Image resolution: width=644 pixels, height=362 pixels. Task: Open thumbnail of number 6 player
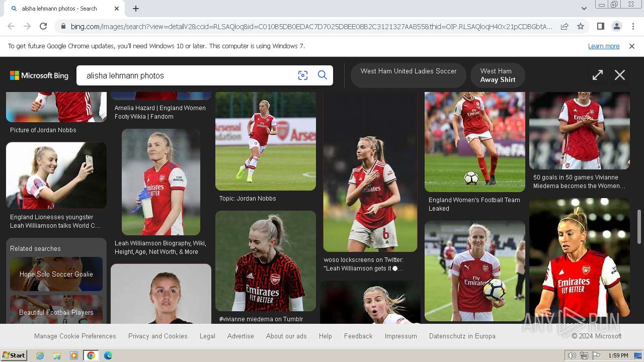(370, 172)
